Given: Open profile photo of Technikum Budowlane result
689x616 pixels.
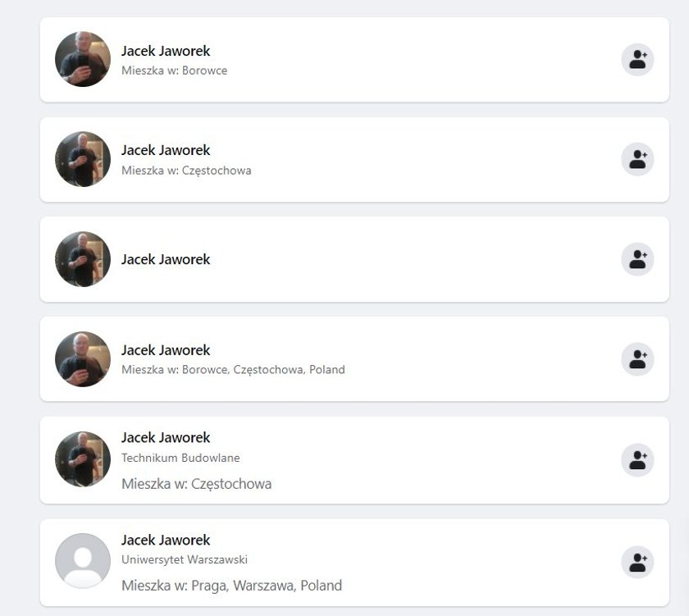Looking at the screenshot, I should (x=83, y=459).
